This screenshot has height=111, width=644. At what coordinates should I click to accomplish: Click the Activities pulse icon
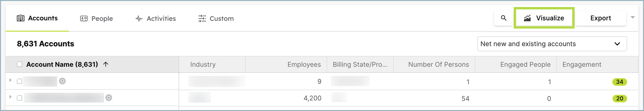[139, 18]
